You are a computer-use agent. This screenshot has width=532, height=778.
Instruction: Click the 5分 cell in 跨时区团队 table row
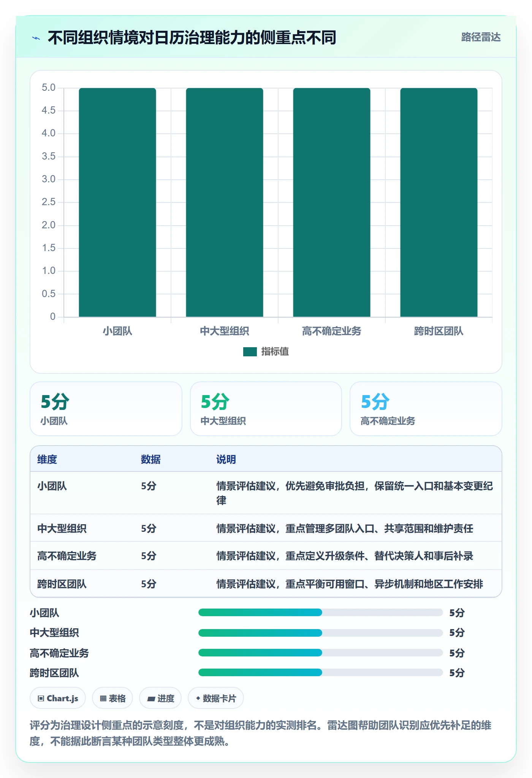tap(149, 584)
